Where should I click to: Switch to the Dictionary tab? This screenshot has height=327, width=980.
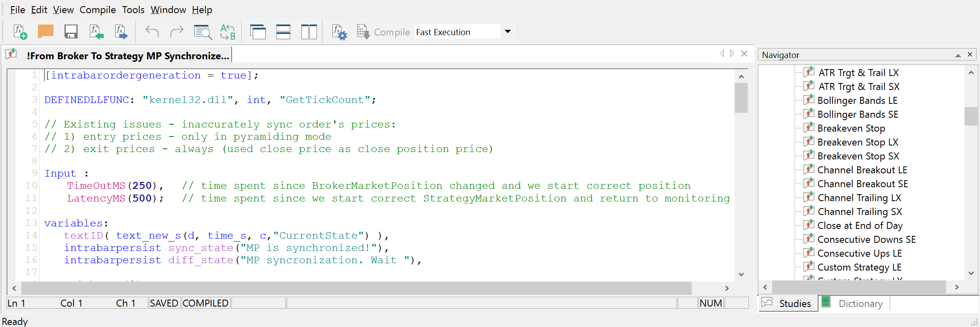[854, 303]
